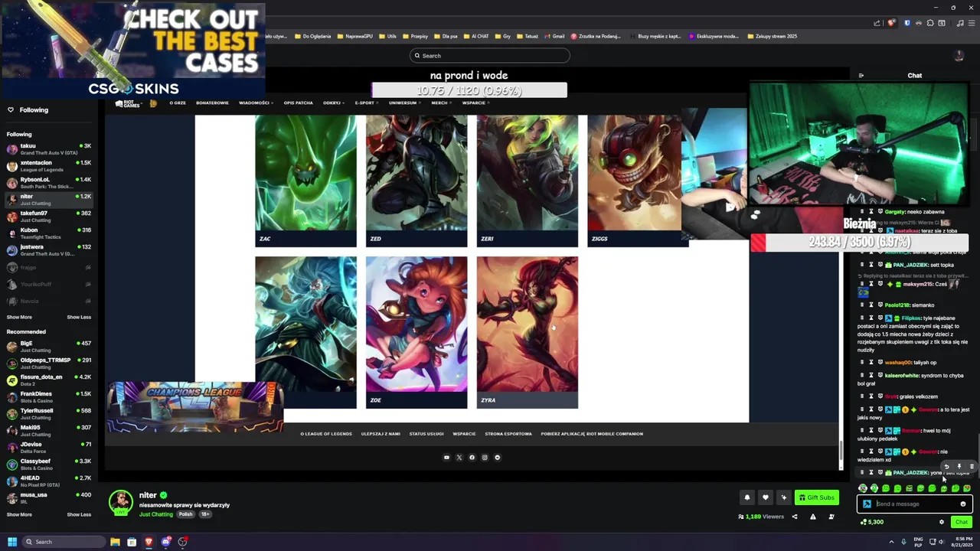
Task: Open justwera channel in sidebar
Action: (x=49, y=249)
